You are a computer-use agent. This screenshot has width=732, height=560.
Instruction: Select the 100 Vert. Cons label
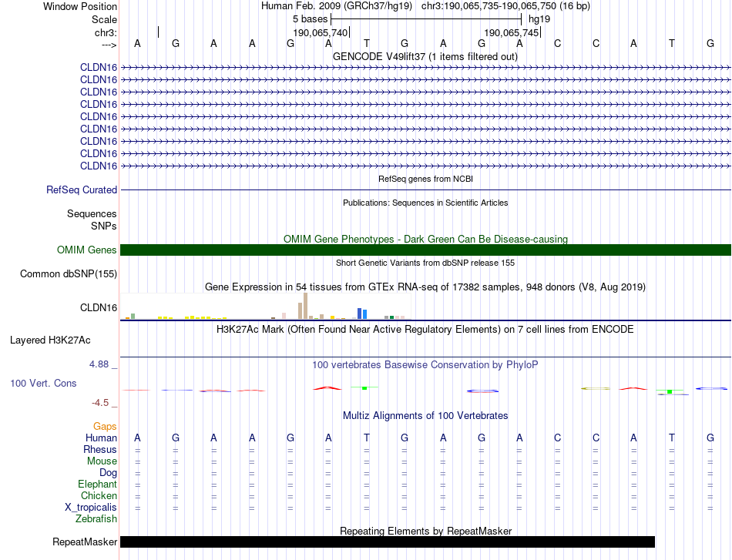(x=43, y=383)
